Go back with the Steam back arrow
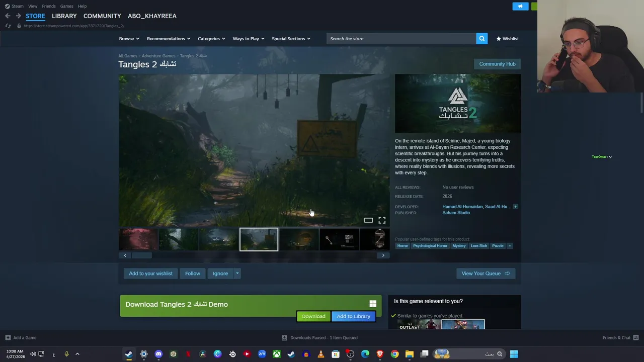The width and height of the screenshot is (644, 362). coord(8,16)
